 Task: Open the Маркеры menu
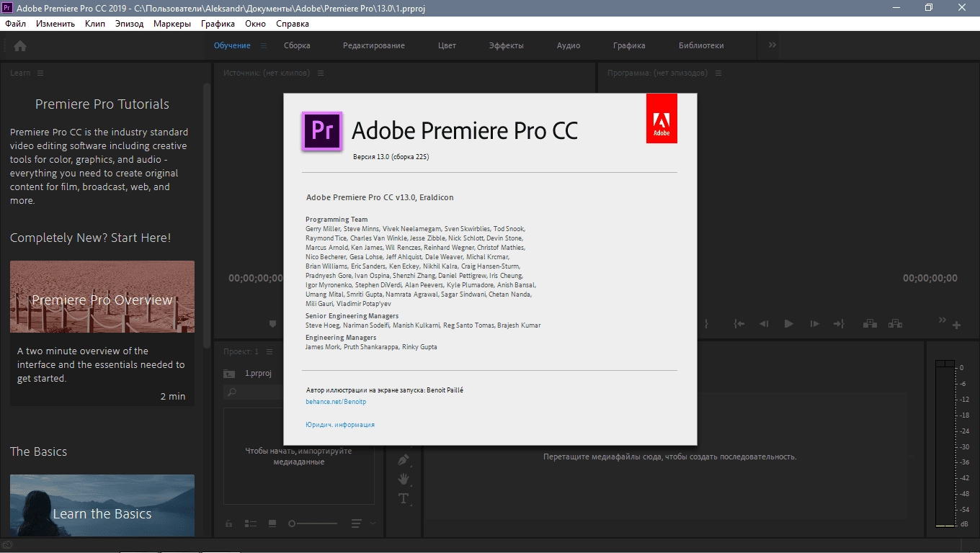(172, 23)
